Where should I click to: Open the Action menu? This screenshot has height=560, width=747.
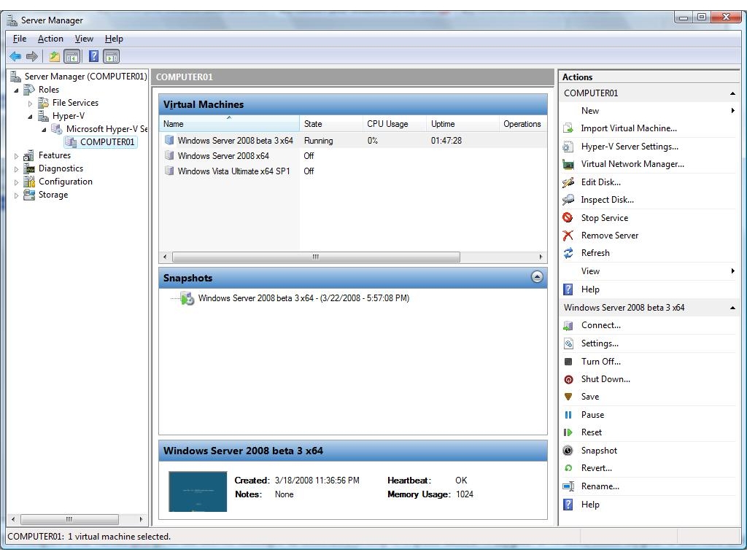pos(50,39)
